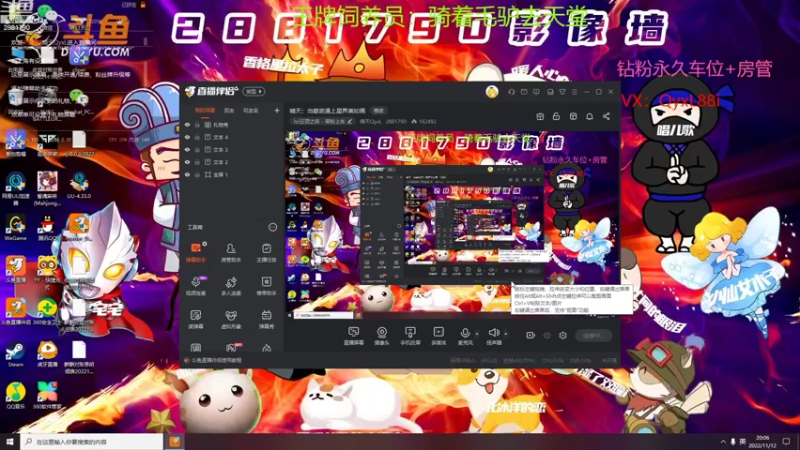This screenshot has height=450, width=800.
Task: Start 视频连麦 from the toolbox
Action: coord(195,286)
